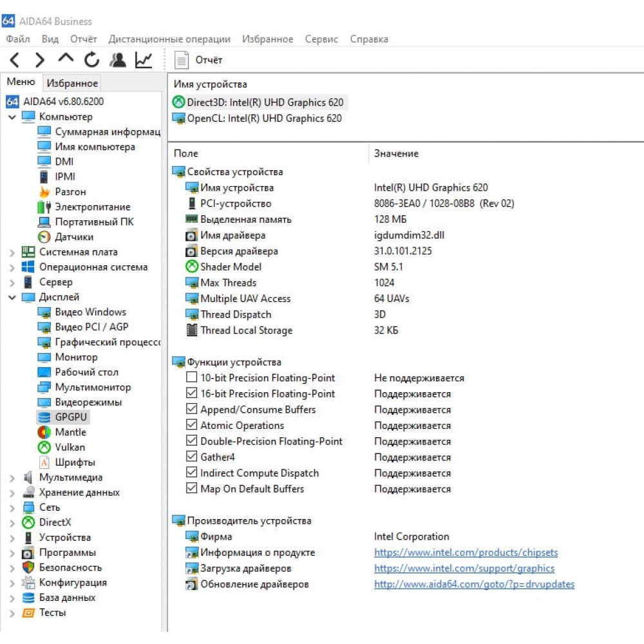The width and height of the screenshot is (644, 644).
Task: Open the intel.com/products/chipsets link
Action: (x=466, y=553)
